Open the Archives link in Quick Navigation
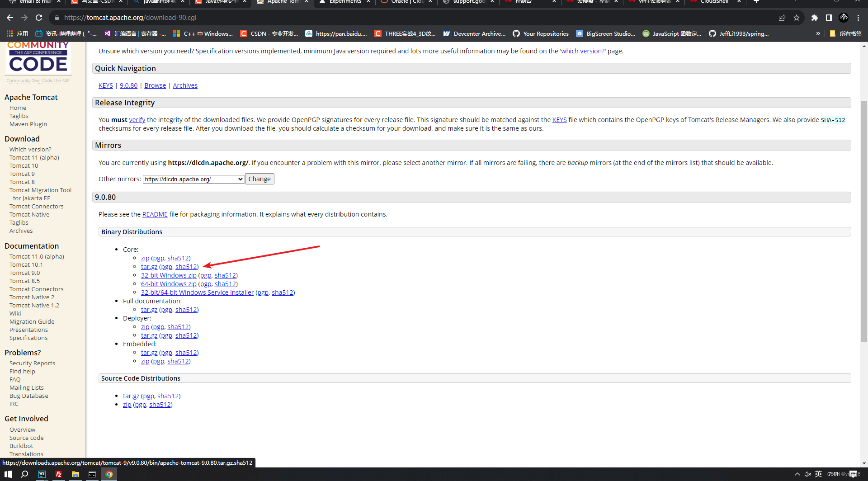The height and width of the screenshot is (481, 868). click(185, 85)
